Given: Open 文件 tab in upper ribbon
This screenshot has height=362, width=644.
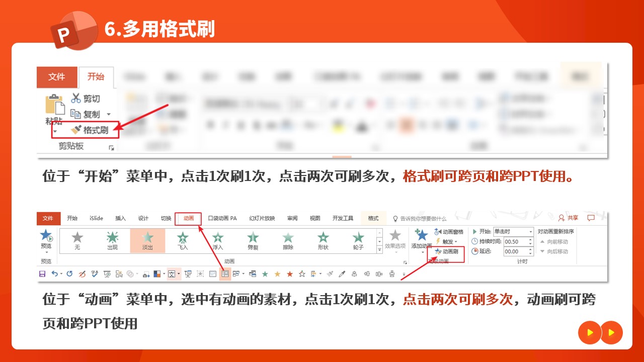Looking at the screenshot, I should (x=57, y=77).
